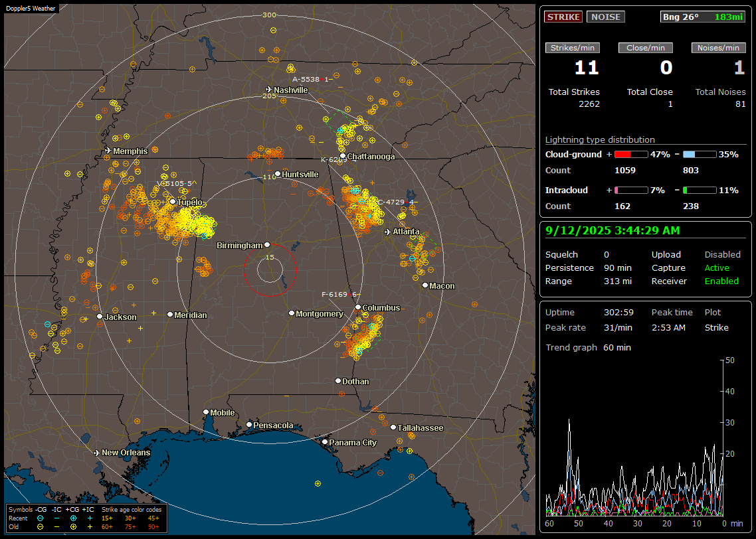Click the green negative intracloud 11% bar
The height and width of the screenshot is (539, 756).
(x=700, y=191)
